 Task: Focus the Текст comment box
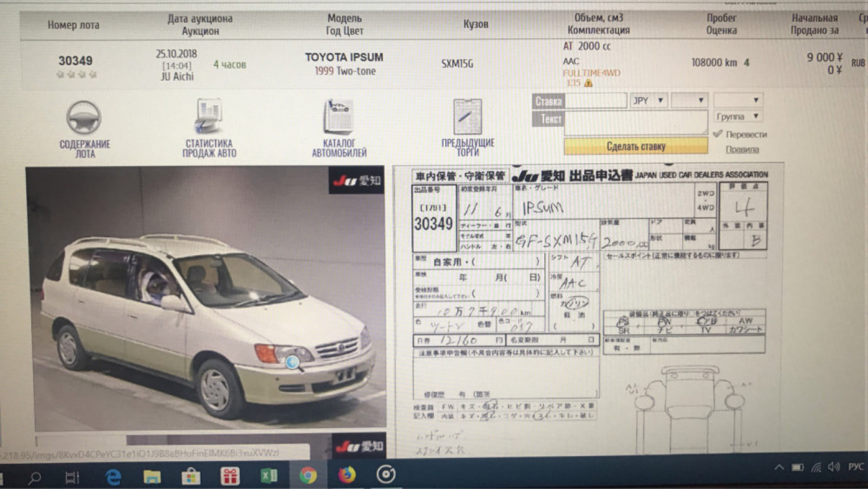coord(635,122)
